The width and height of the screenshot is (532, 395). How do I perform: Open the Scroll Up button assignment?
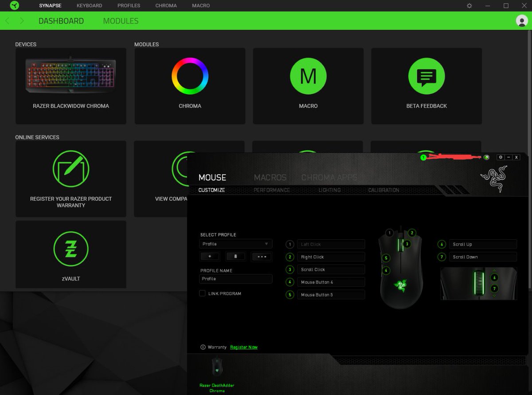[482, 245]
